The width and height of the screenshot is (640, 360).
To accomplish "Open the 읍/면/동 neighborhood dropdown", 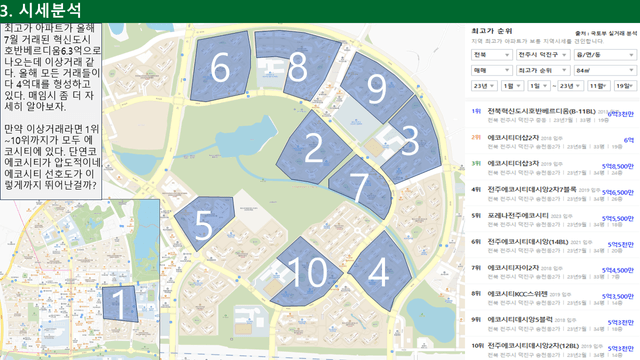I will (605, 55).
